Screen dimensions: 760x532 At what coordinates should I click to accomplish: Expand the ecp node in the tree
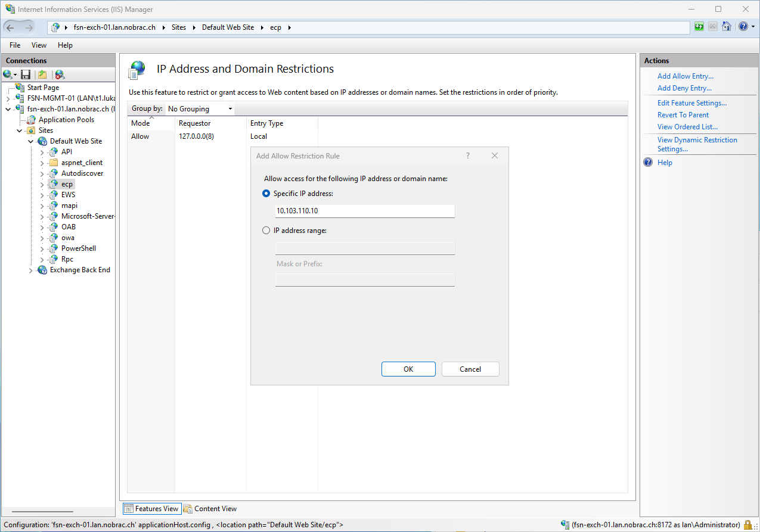42,184
